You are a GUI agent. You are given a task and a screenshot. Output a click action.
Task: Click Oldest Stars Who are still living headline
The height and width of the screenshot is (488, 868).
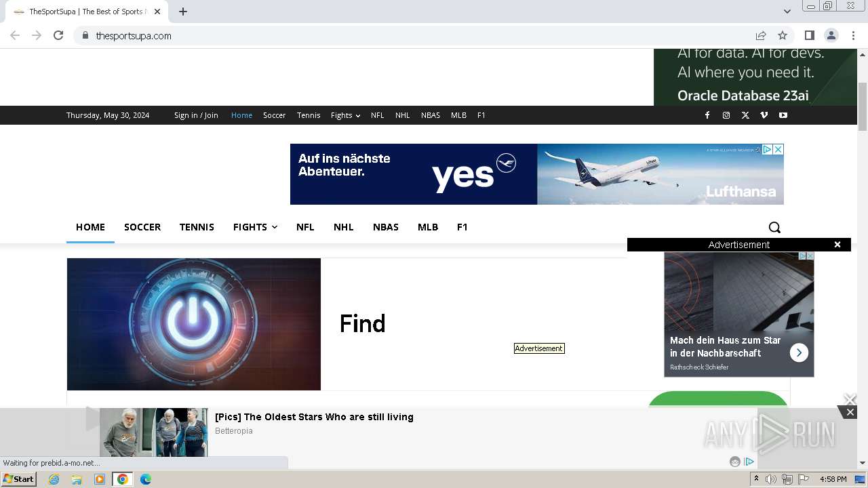click(314, 417)
